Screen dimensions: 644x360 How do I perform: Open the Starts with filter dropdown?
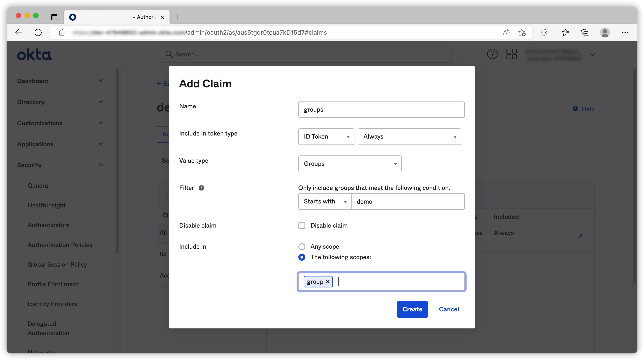click(x=325, y=201)
